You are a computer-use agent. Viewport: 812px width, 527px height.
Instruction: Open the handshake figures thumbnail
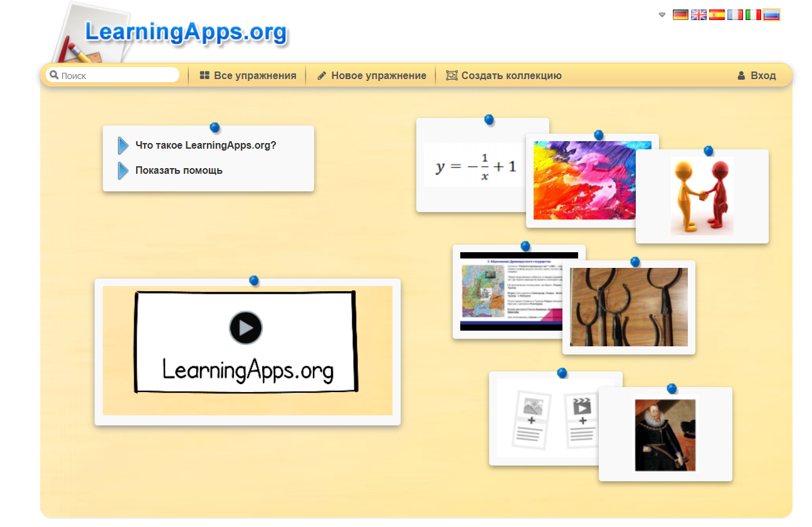pos(702,196)
